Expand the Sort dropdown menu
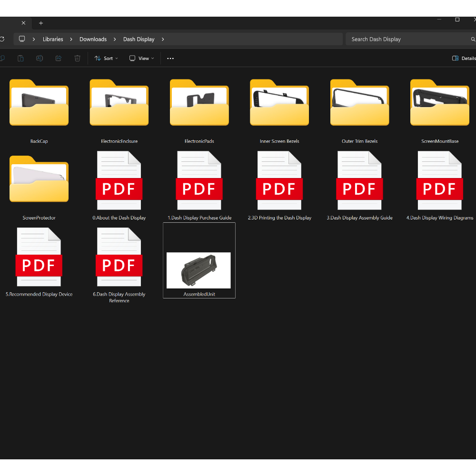Screen dimensions: 476x476 click(106, 59)
